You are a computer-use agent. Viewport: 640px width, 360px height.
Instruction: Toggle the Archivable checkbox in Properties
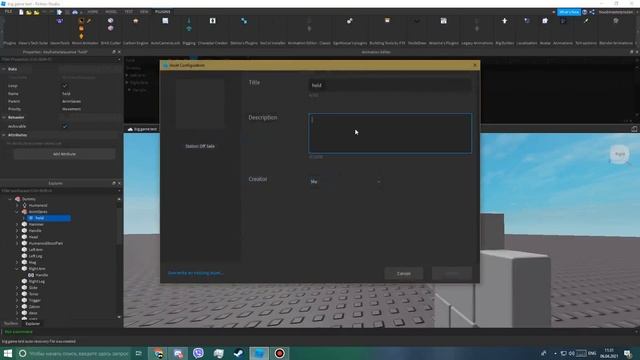click(x=65, y=126)
